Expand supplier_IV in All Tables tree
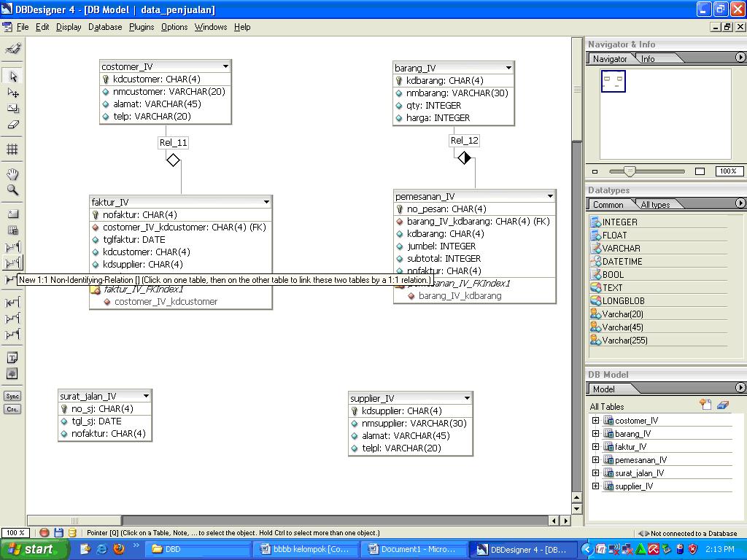Image resolution: width=747 pixels, height=560 pixels. click(x=595, y=486)
